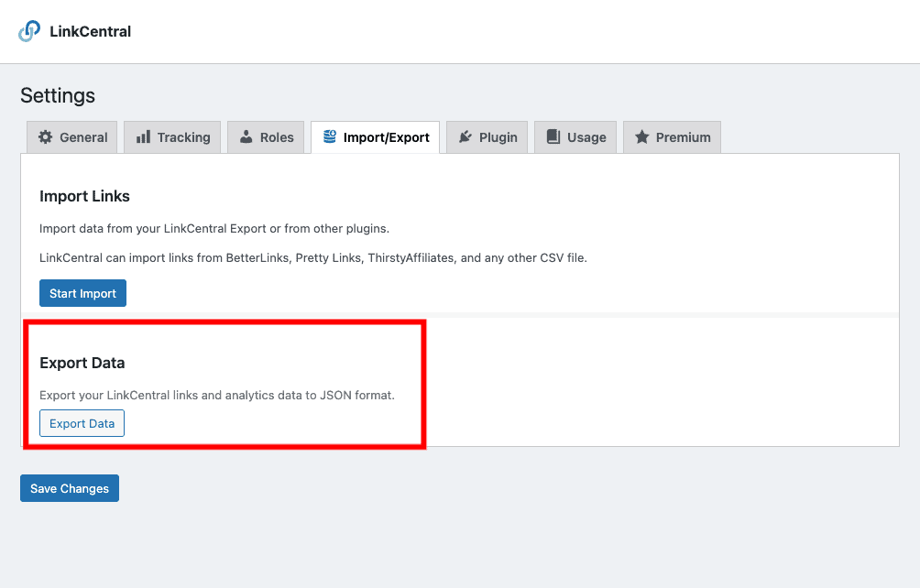Click the plug icon on Plugin tab
Viewport: 920px width, 588px height.
(x=465, y=137)
